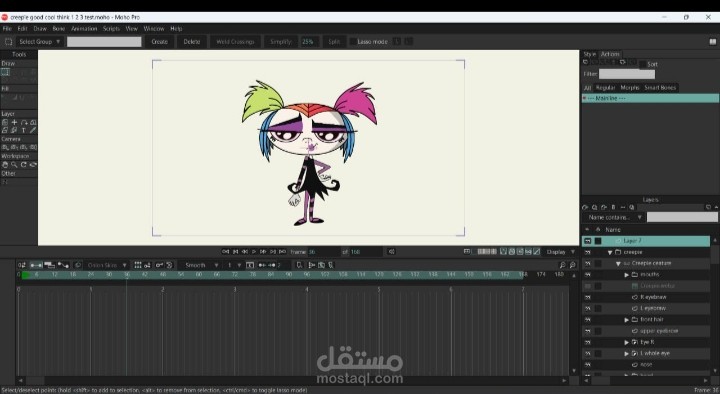
Task: Open the Bone menu
Action: 59,28
